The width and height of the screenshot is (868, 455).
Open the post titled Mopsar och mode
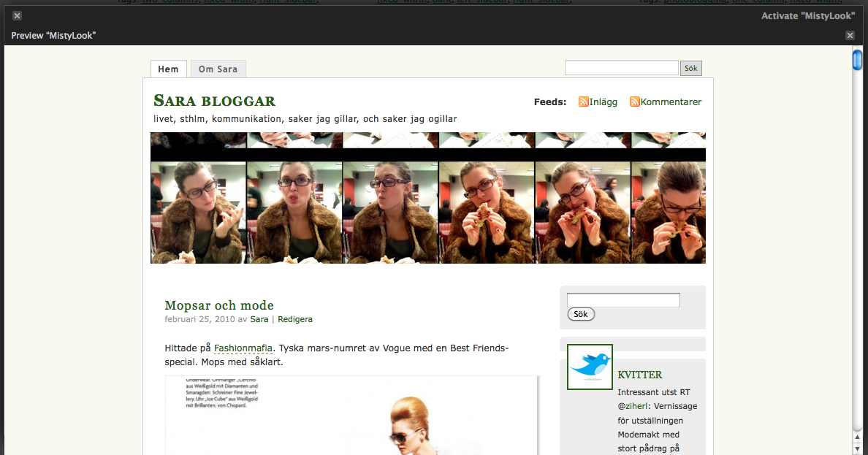point(219,305)
